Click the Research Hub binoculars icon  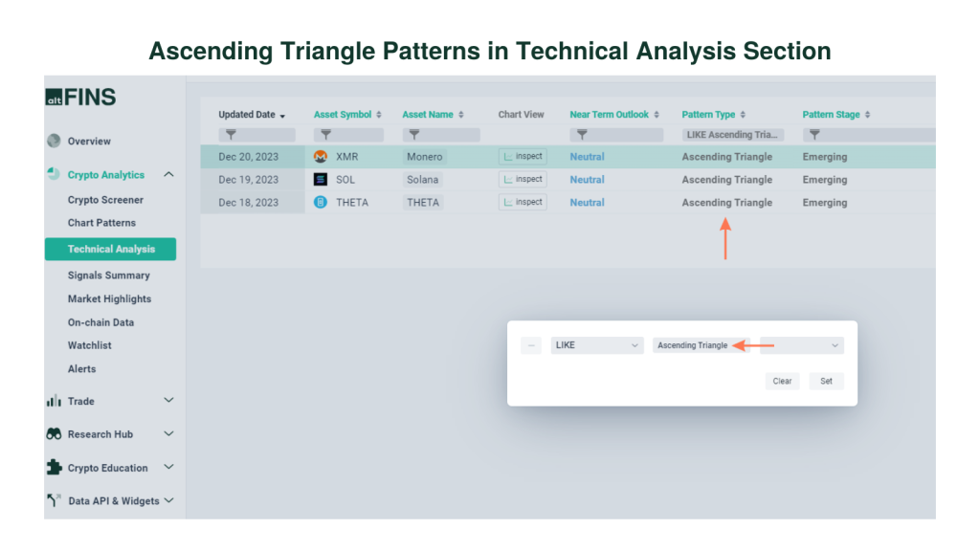tap(55, 433)
